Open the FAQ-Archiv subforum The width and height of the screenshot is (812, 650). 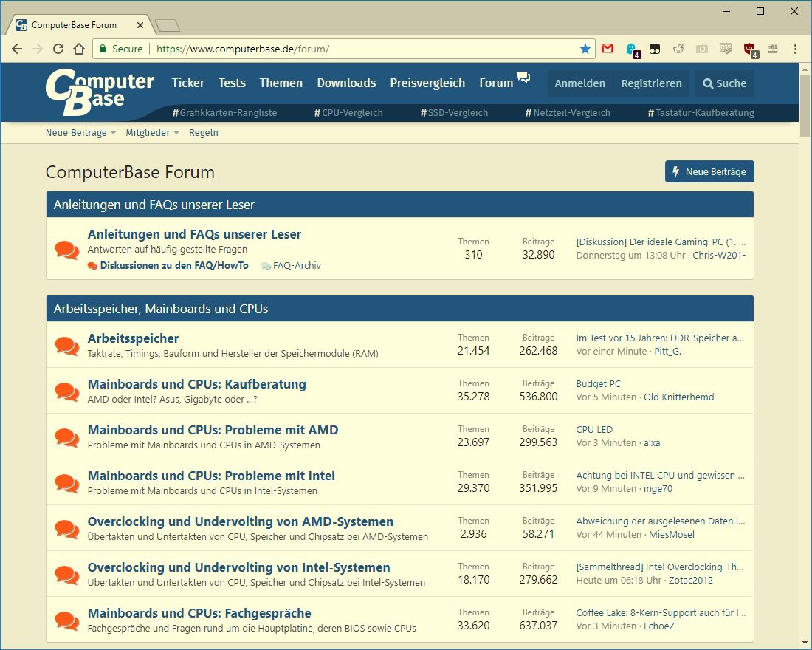pos(297,265)
